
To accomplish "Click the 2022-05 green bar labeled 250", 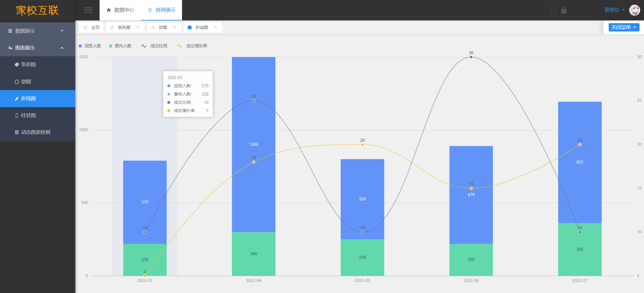I will (362, 257).
